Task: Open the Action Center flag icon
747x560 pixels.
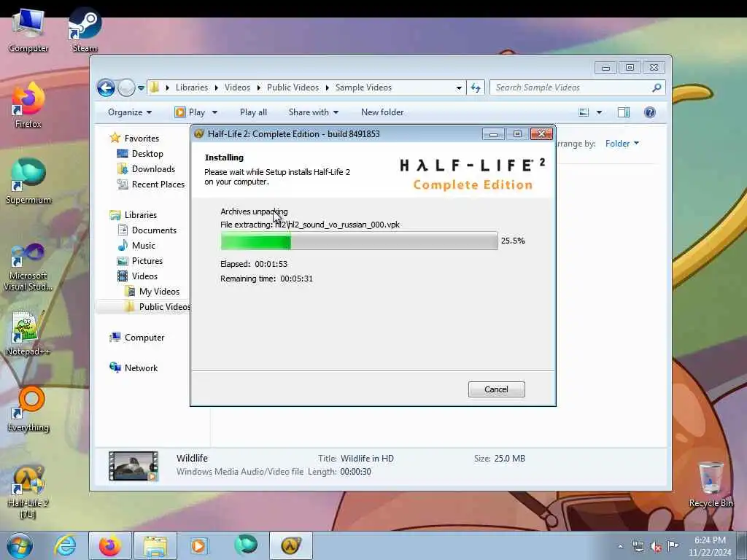Action: (x=673, y=546)
